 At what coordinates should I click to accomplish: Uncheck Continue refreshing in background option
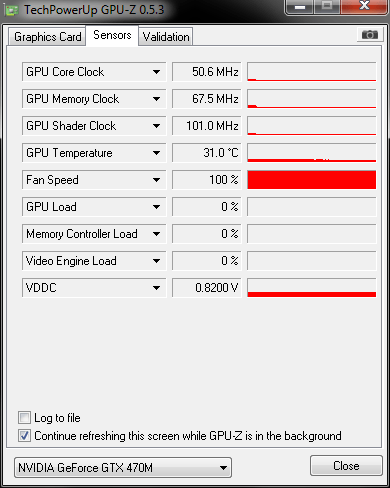24,436
